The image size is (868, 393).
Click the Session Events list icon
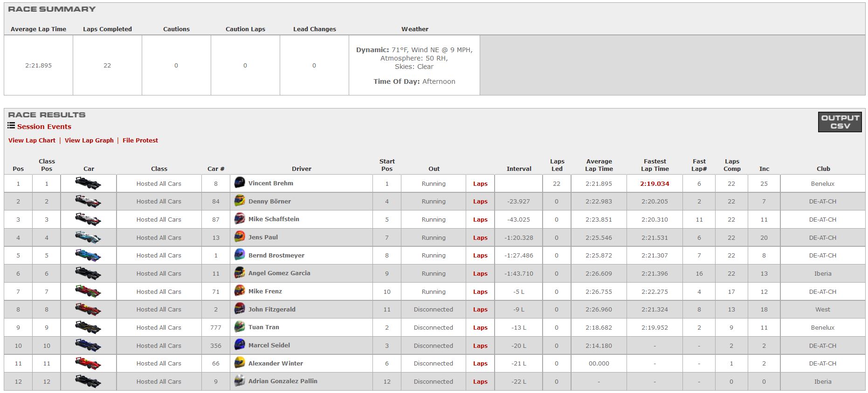click(x=11, y=126)
